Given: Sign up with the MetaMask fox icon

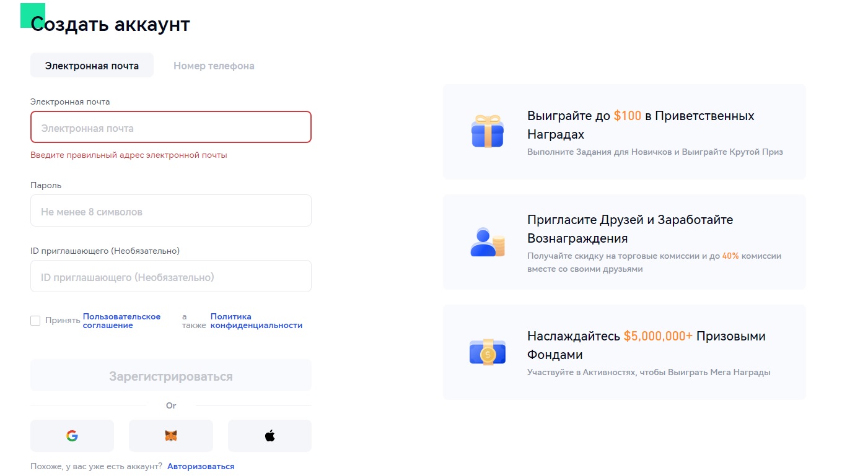Looking at the screenshot, I should (x=170, y=436).
